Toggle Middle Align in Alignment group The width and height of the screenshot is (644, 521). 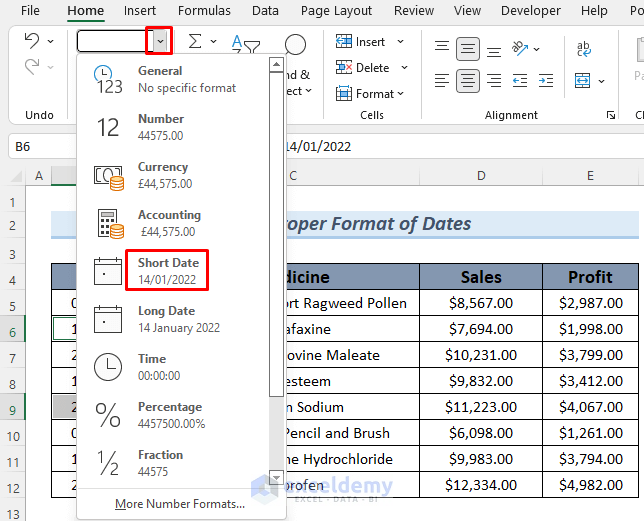(x=468, y=48)
